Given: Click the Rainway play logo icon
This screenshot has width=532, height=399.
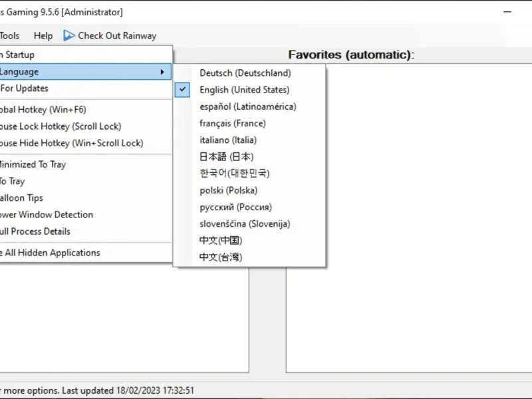Looking at the screenshot, I should (69, 36).
